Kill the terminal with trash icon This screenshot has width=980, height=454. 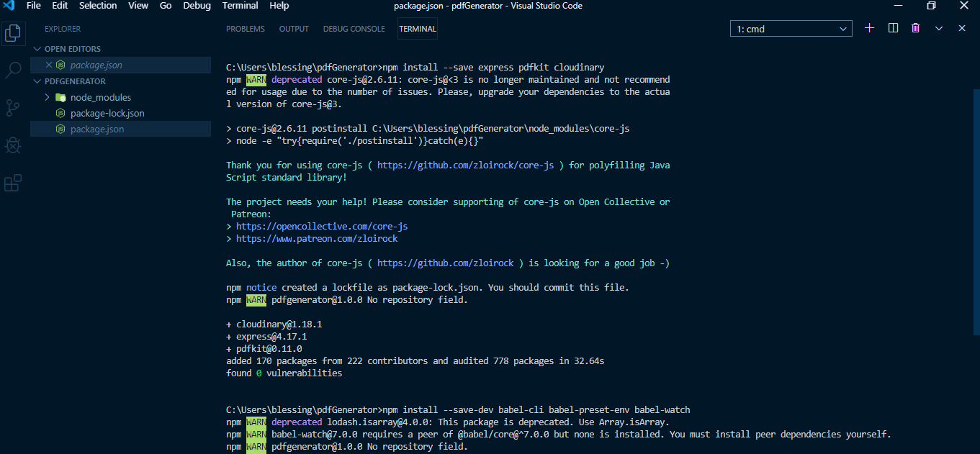[x=915, y=28]
